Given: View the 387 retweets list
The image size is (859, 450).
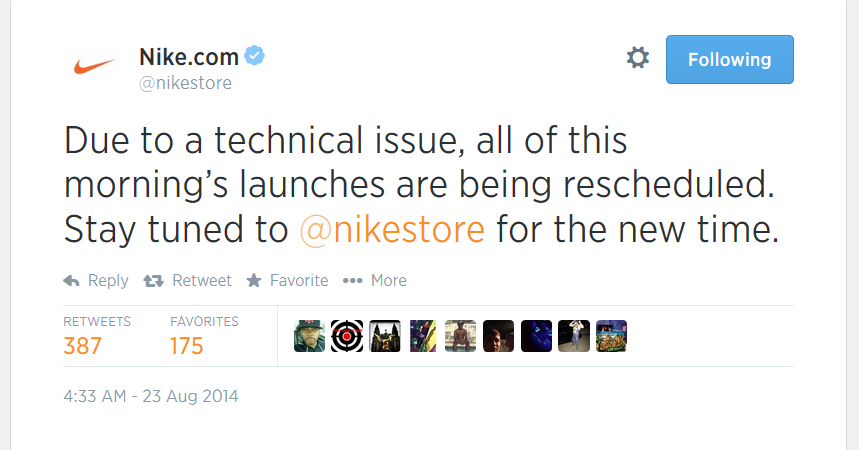Looking at the screenshot, I should coord(82,346).
